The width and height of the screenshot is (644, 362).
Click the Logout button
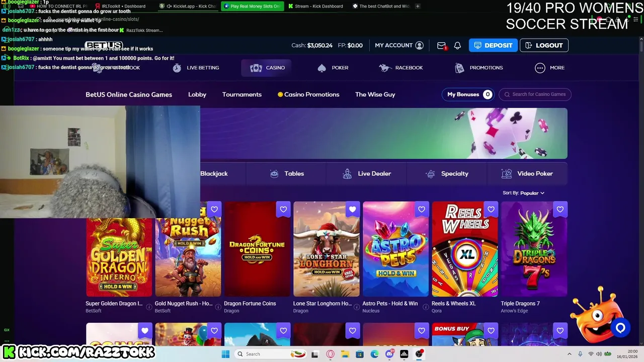pyautogui.click(x=544, y=45)
